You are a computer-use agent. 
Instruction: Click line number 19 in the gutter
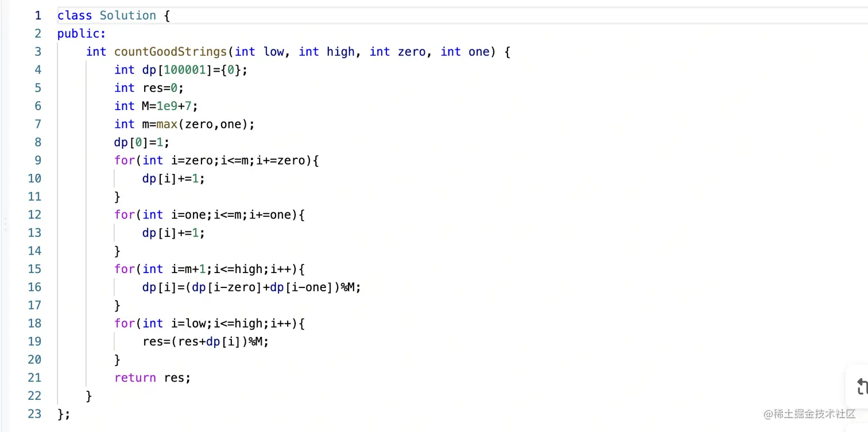pos(34,341)
